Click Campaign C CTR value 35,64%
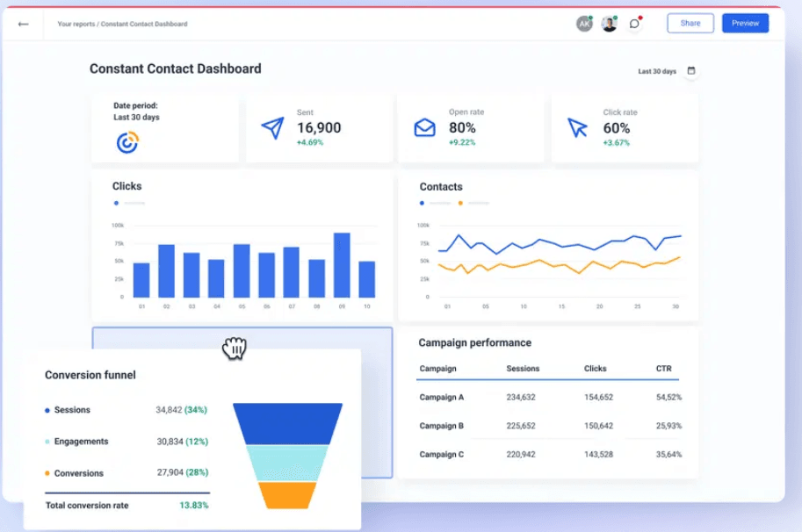 tap(668, 455)
